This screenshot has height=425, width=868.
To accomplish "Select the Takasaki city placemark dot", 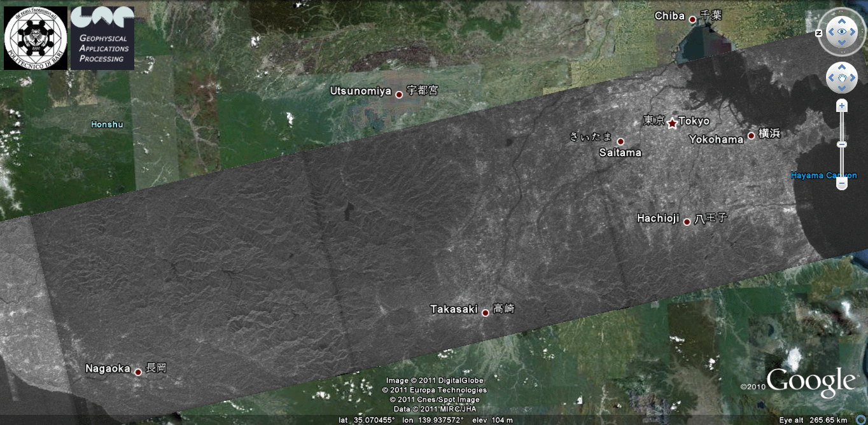I will point(485,312).
